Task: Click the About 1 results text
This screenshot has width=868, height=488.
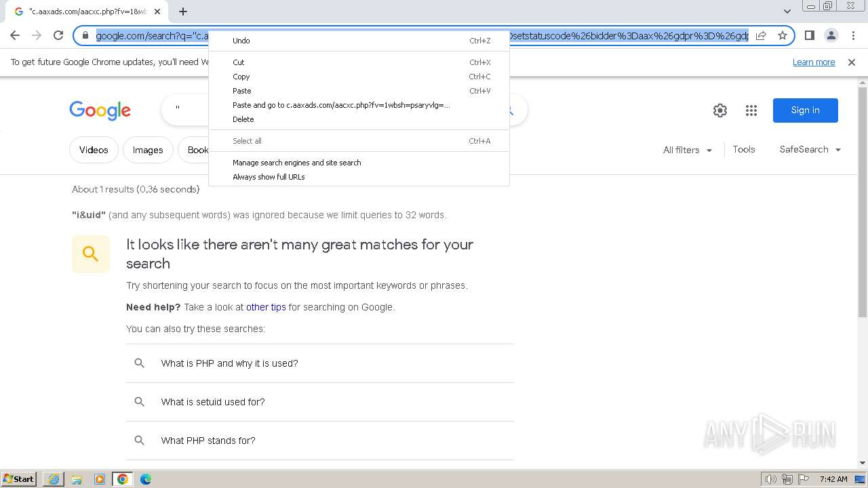Action: pos(136,189)
